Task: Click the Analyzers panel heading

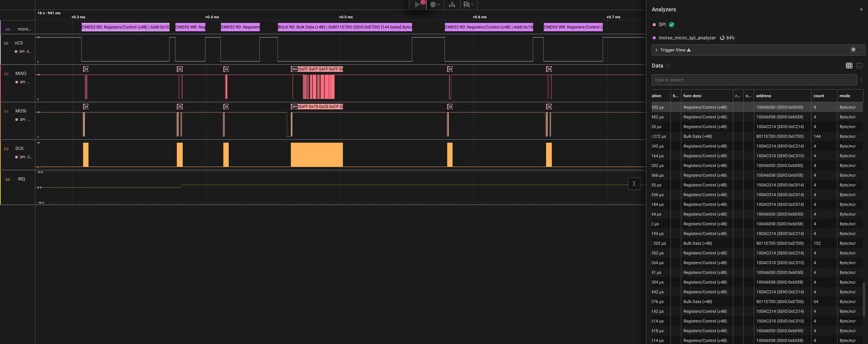Action: pos(664,9)
